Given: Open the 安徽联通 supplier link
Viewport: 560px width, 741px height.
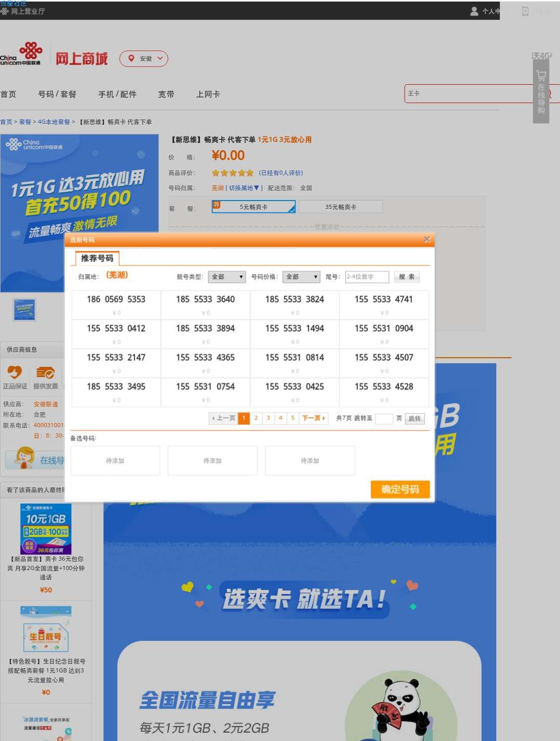Looking at the screenshot, I should [x=46, y=404].
